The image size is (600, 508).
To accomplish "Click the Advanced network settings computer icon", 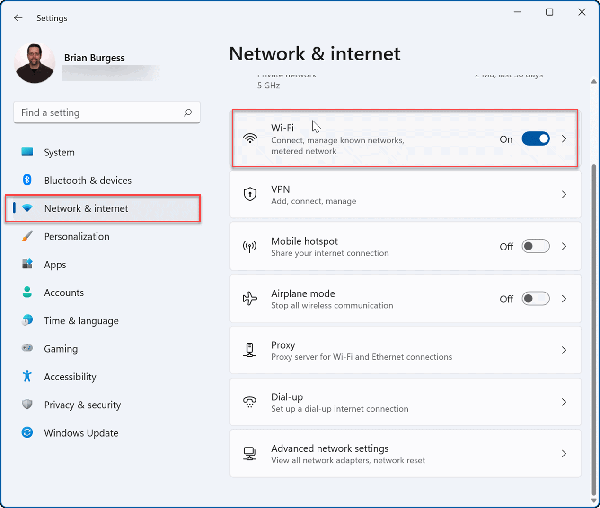I will [250, 454].
